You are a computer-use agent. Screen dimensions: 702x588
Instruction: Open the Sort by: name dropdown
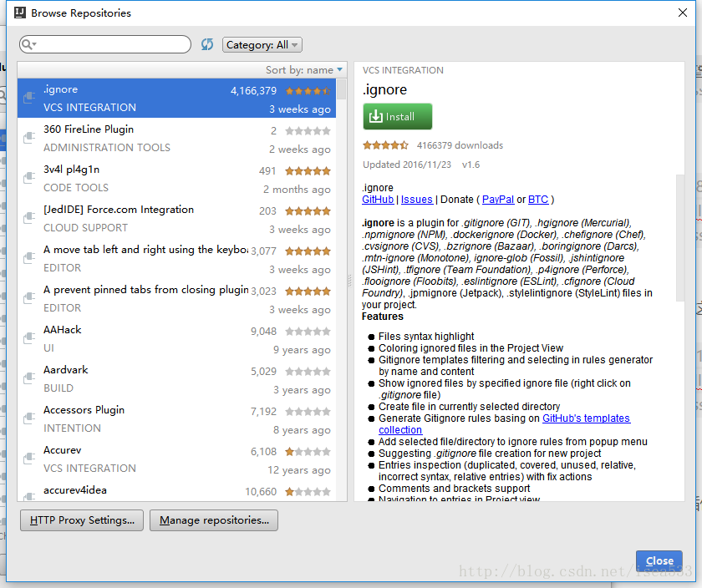tap(304, 70)
